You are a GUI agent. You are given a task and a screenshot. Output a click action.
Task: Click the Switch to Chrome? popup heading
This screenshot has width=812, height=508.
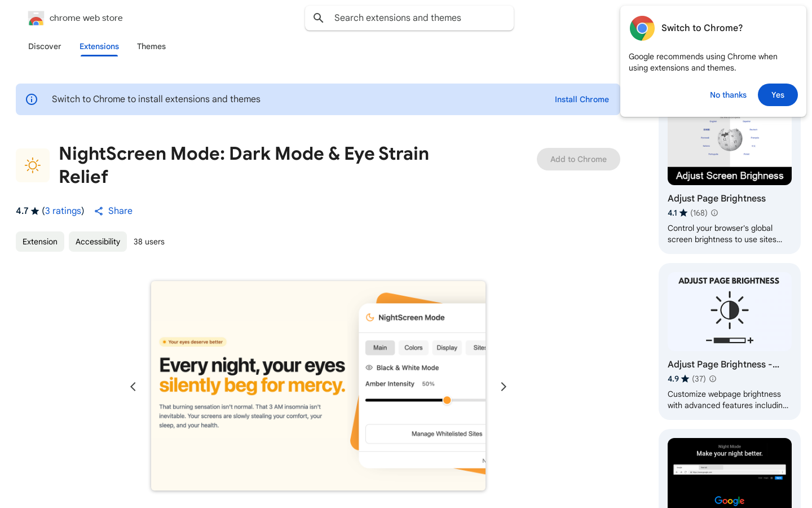tap(702, 28)
